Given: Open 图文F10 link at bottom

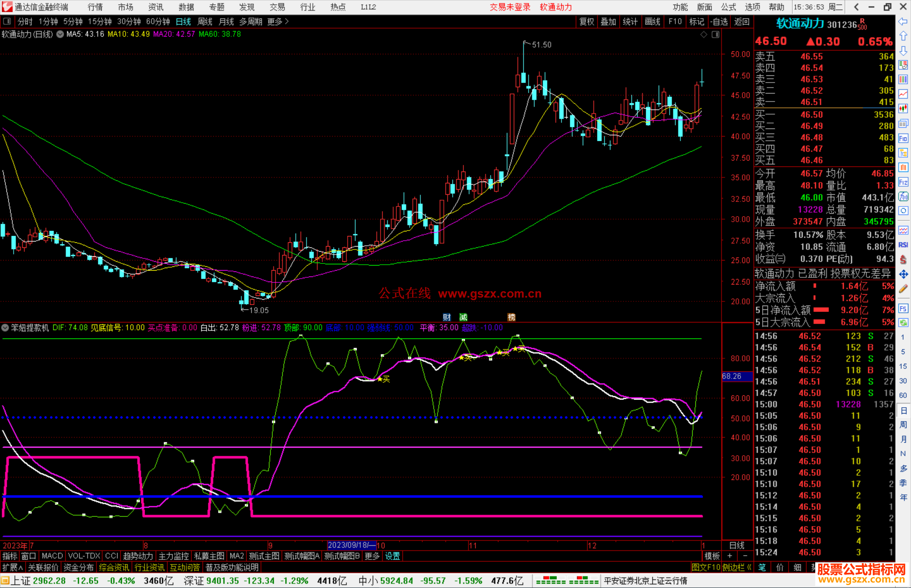Looking at the screenshot, I should point(706,567).
